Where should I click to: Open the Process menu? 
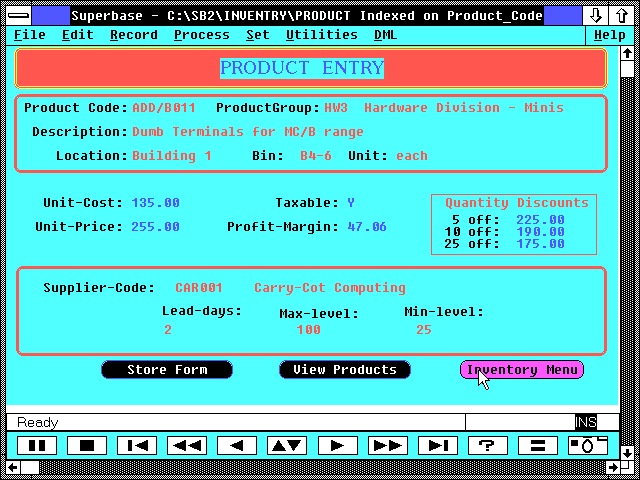pyautogui.click(x=202, y=35)
